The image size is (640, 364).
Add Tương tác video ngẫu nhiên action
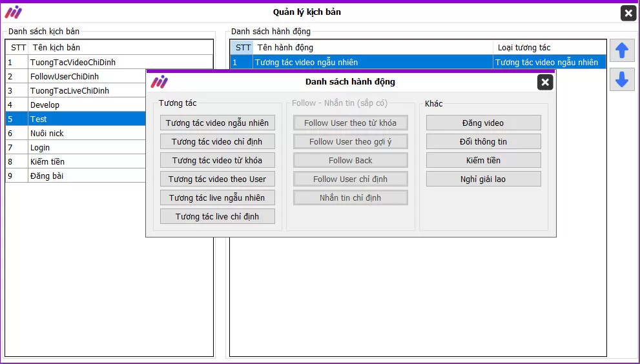click(x=218, y=123)
